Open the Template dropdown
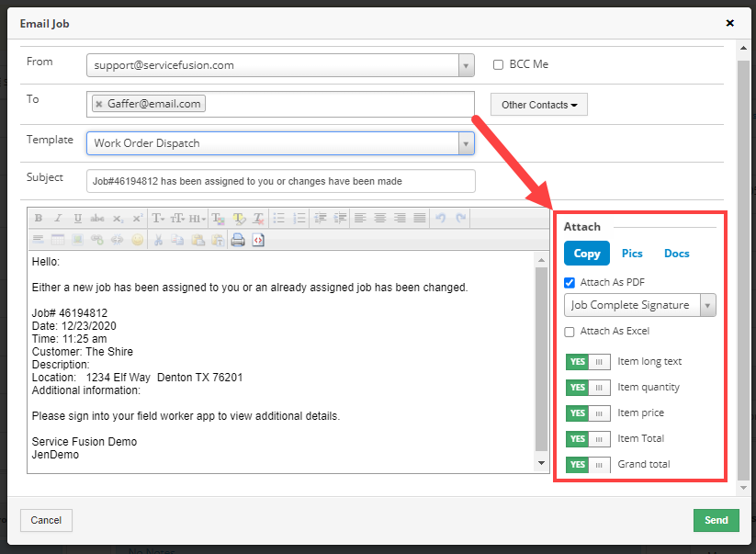Viewport: 756px width, 554px height. (466, 143)
